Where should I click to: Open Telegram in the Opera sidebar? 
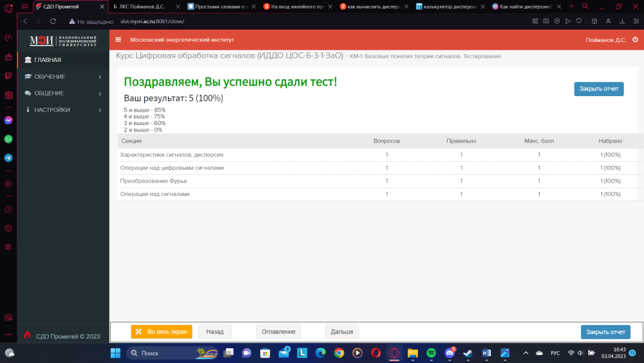[x=8, y=158]
